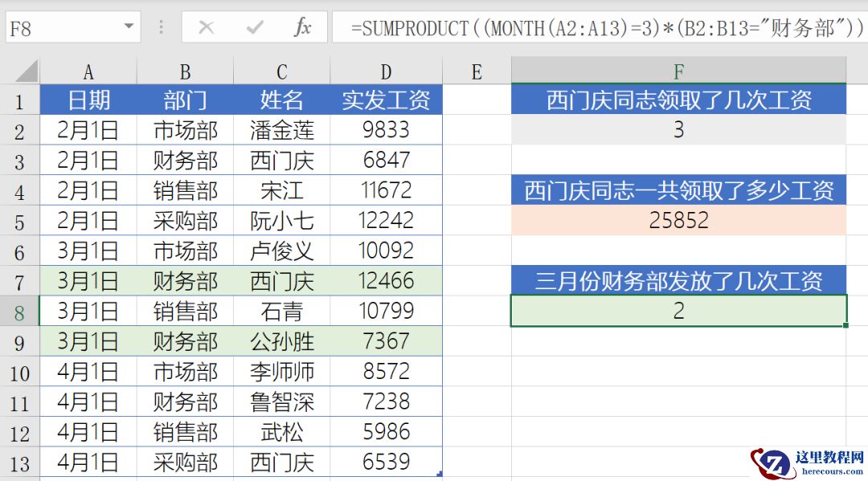Viewport: 868px width, 481px height.
Task: Select row 13 header
Action: tap(19, 463)
